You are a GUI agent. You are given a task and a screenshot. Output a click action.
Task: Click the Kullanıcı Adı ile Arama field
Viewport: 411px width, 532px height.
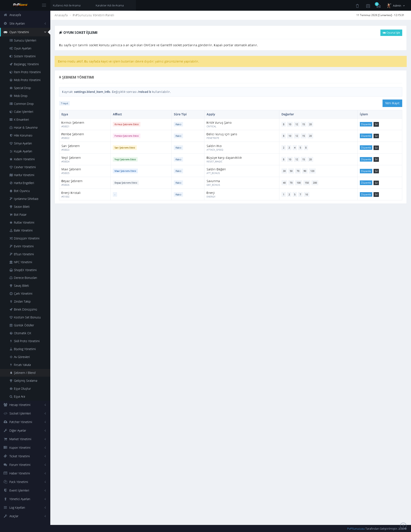click(72, 5)
